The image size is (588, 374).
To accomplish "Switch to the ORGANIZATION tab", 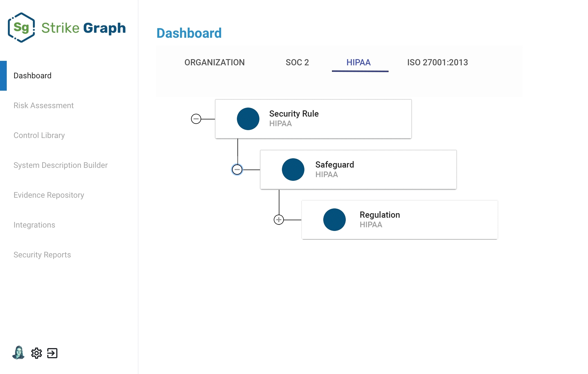I will 214,63.
